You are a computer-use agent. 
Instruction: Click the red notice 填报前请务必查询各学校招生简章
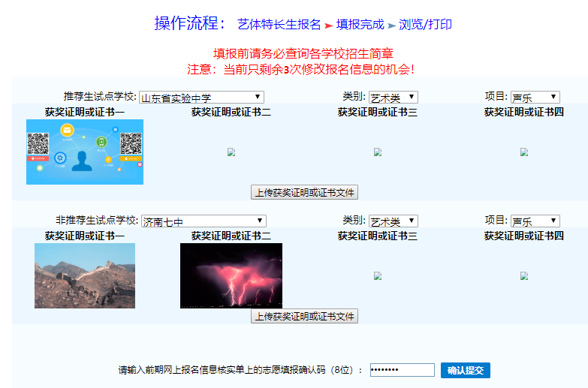click(303, 53)
